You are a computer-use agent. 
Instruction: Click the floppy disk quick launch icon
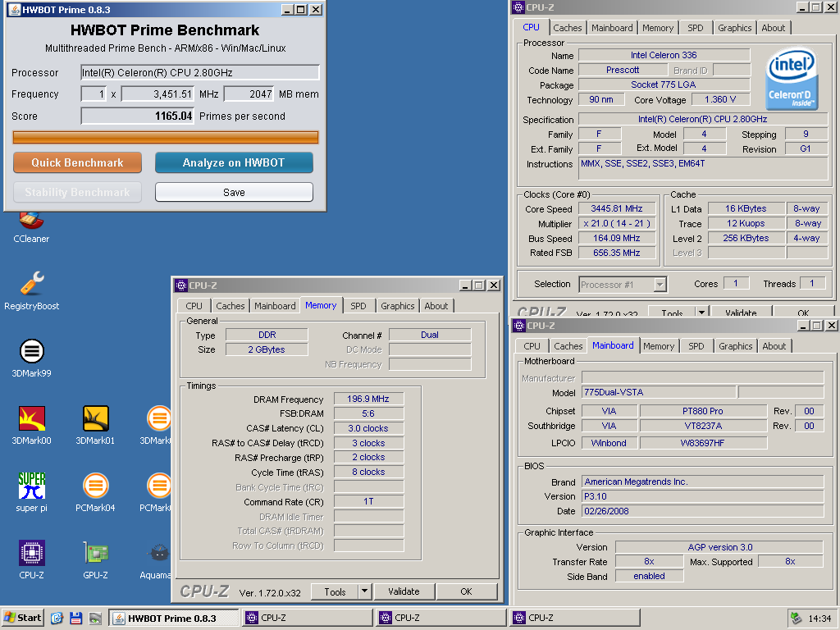76,618
